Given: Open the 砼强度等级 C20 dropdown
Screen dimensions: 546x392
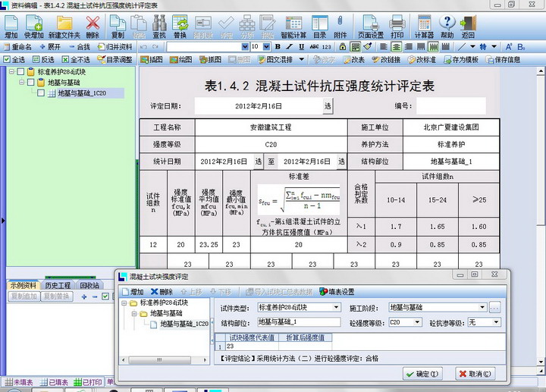Looking at the screenshot, I should pyautogui.click(x=417, y=322).
